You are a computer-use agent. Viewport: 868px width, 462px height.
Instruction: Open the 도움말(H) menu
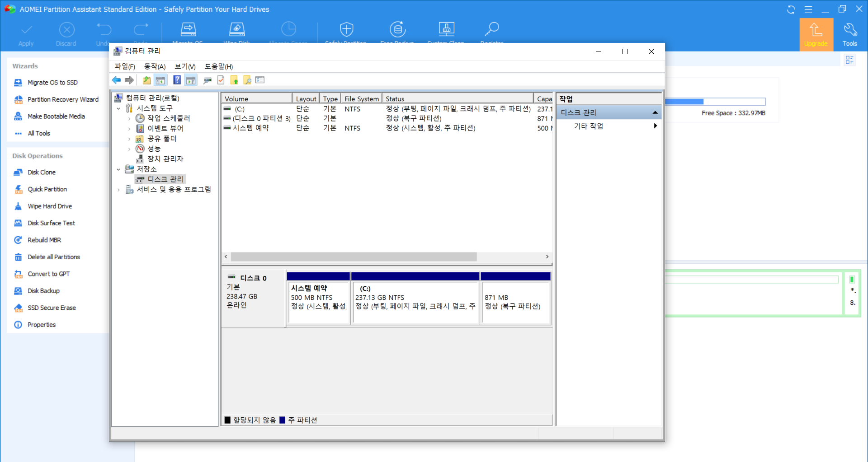coord(218,66)
